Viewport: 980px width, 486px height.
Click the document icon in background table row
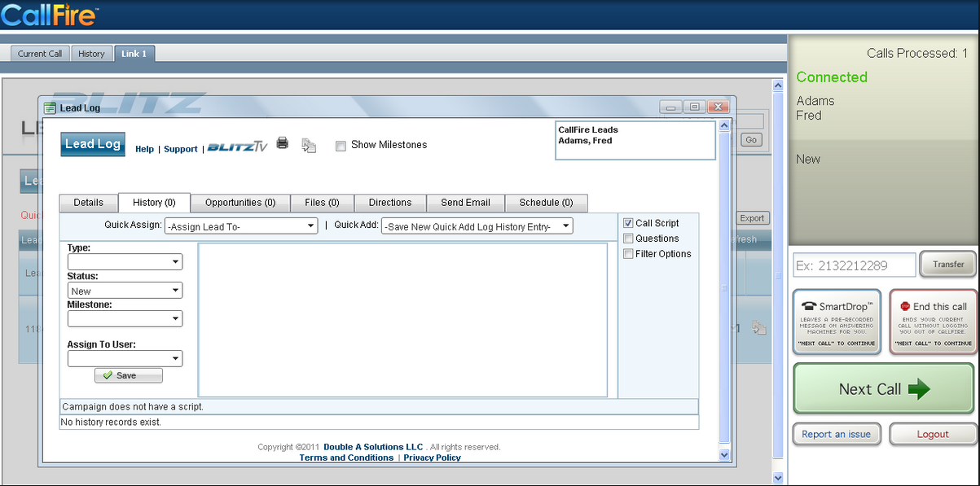759,328
